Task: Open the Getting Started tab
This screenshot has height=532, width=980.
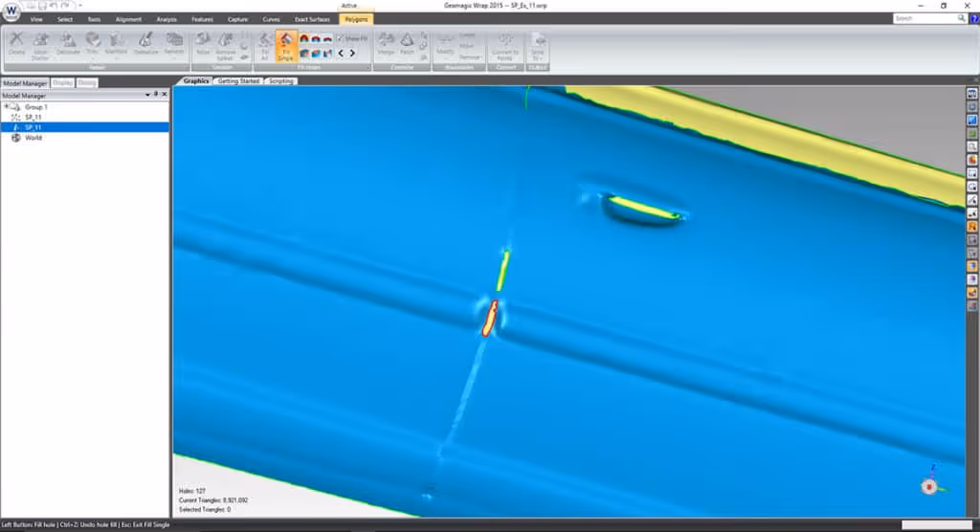Action: pyautogui.click(x=238, y=81)
